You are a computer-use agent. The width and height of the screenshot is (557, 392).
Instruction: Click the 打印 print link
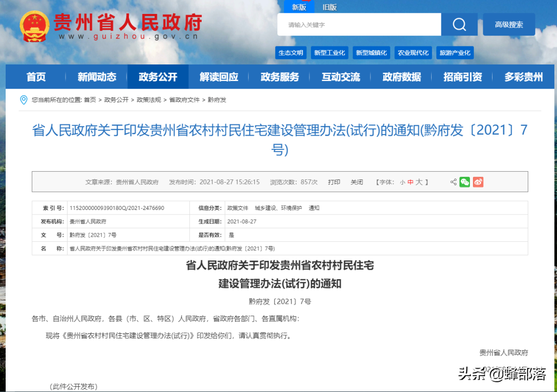(334, 182)
